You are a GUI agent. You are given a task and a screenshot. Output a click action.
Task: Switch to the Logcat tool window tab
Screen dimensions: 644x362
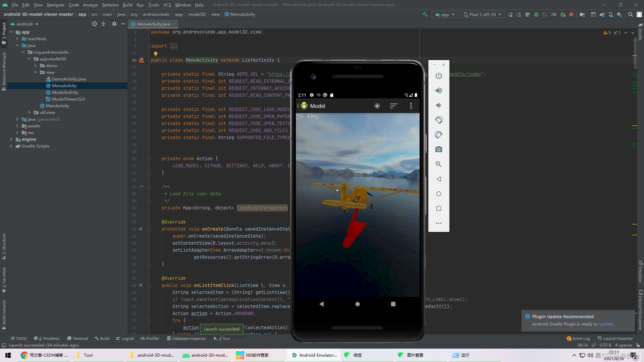(x=125, y=339)
